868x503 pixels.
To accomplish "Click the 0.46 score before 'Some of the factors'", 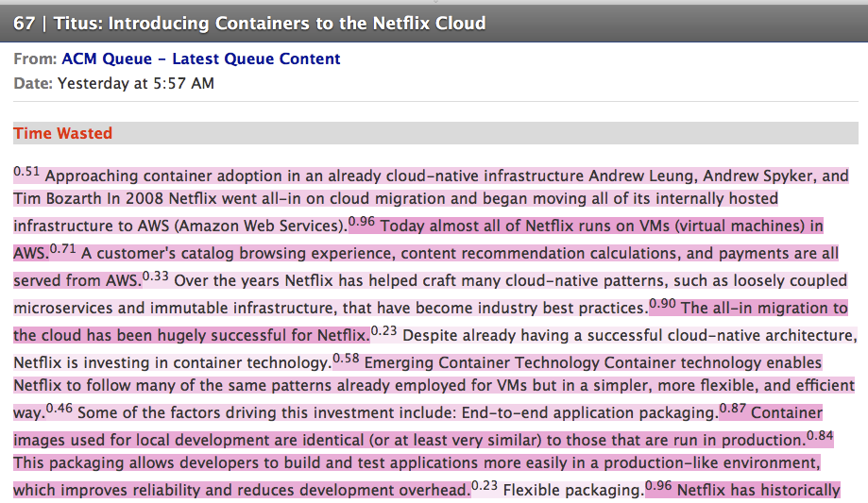I will click(60, 409).
